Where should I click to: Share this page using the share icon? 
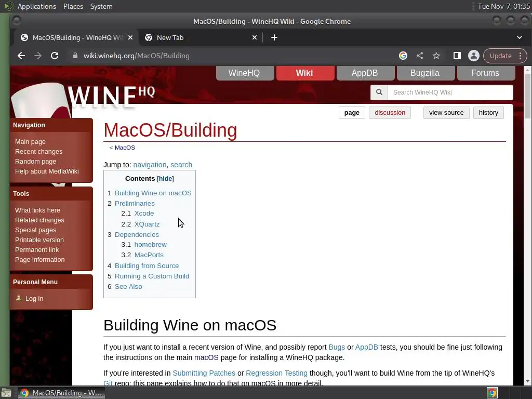coord(420,56)
